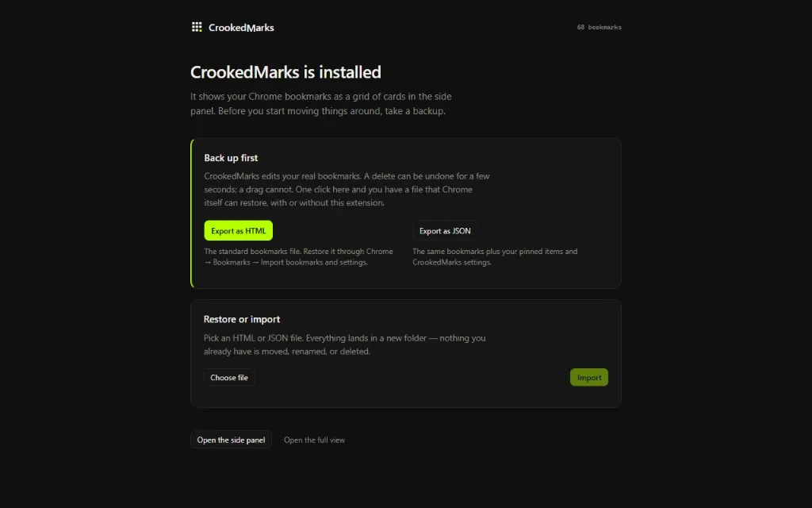
Task: Click the CrookedMarks brand name in header
Action: [x=241, y=28]
